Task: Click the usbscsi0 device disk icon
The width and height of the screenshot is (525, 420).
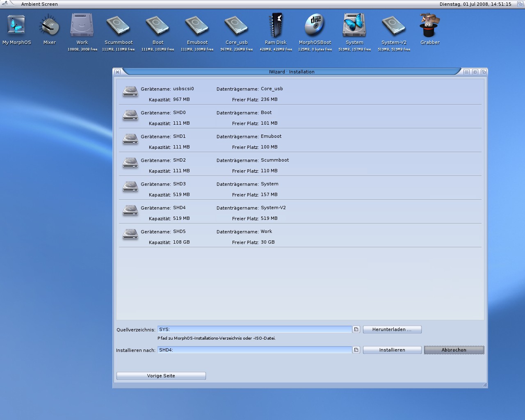Action: pyautogui.click(x=130, y=91)
